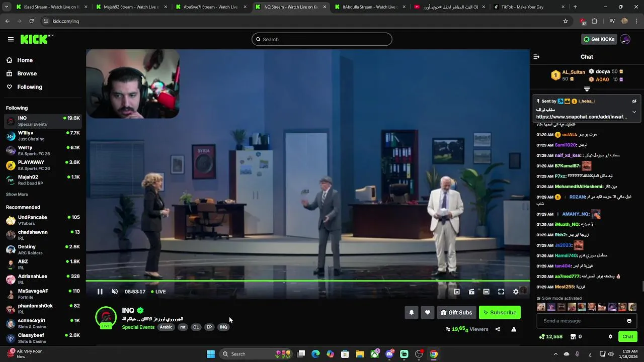Click the green Chat send button
Screen dimensions: 644x362
(628, 337)
